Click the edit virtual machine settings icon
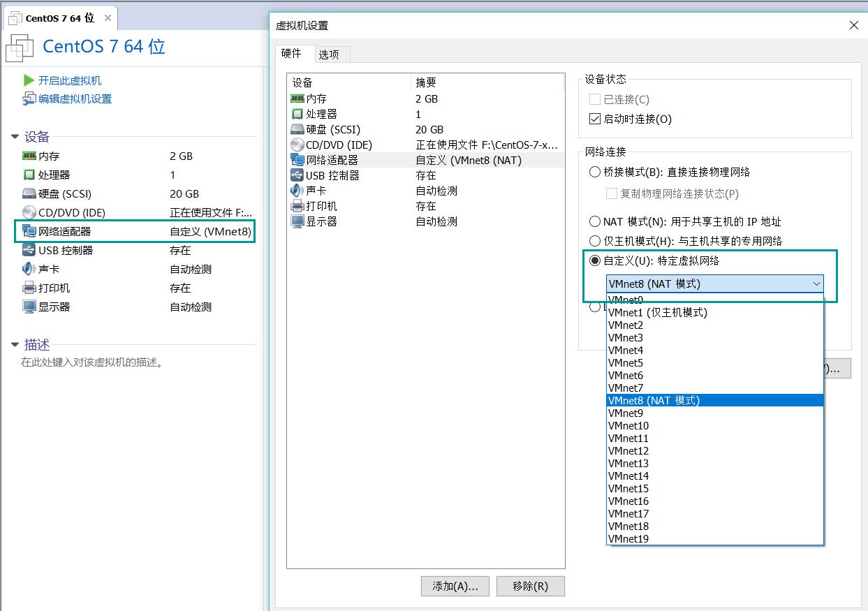The width and height of the screenshot is (868, 611). click(29, 98)
